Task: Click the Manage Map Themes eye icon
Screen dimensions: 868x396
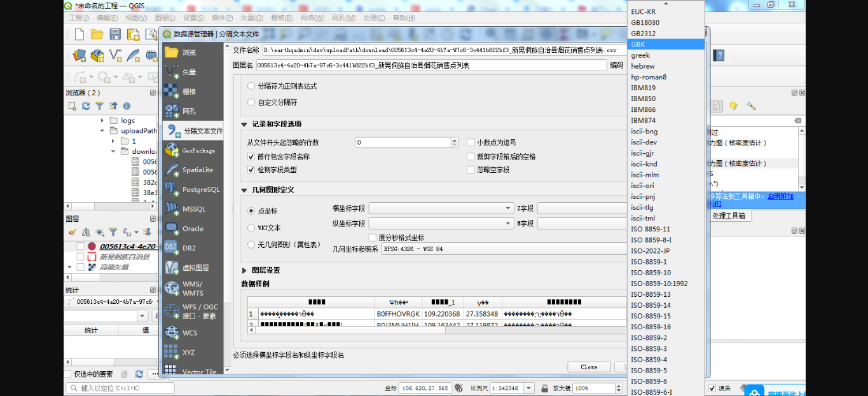Action: click(x=99, y=233)
